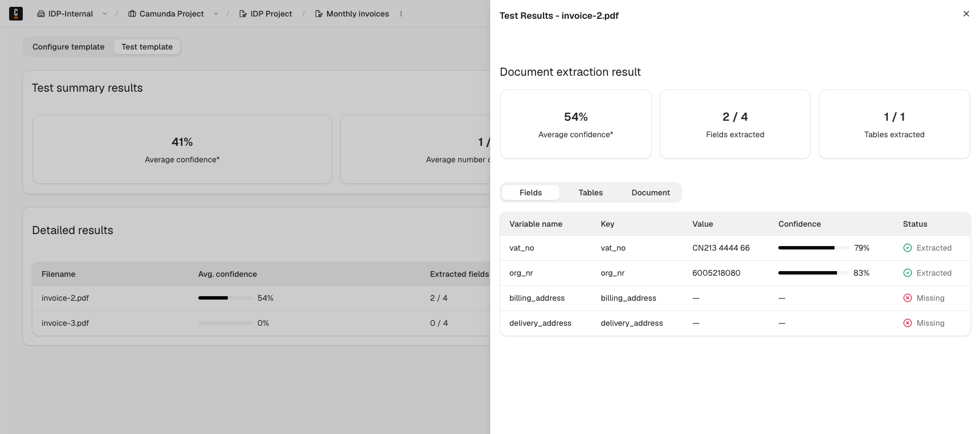
Task: Click the value CN213 4444 66
Action: click(721, 248)
